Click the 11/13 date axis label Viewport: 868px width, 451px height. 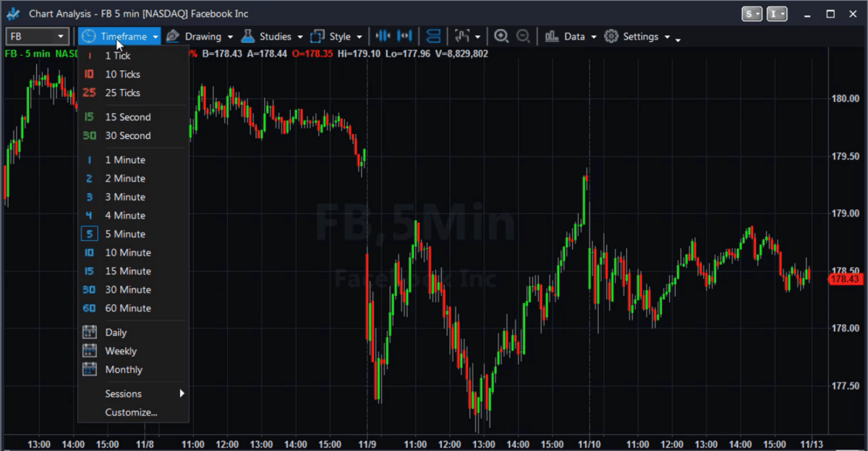pyautogui.click(x=811, y=444)
